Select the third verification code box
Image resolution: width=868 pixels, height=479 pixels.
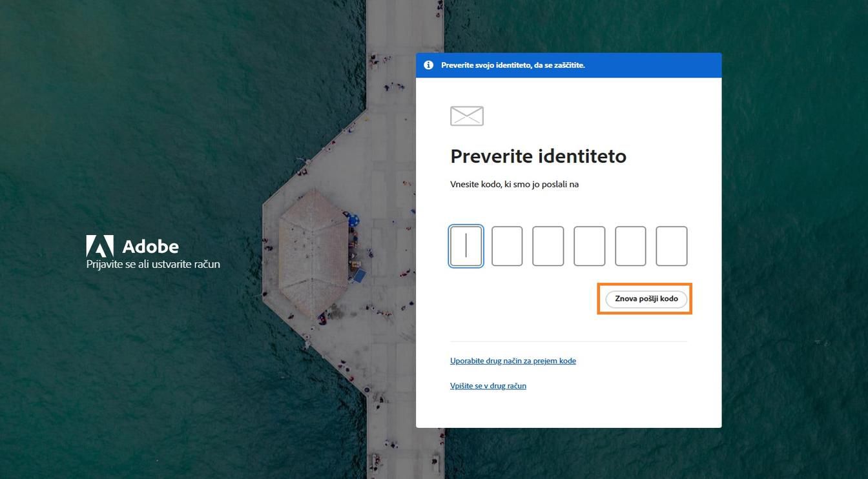[x=548, y=246]
